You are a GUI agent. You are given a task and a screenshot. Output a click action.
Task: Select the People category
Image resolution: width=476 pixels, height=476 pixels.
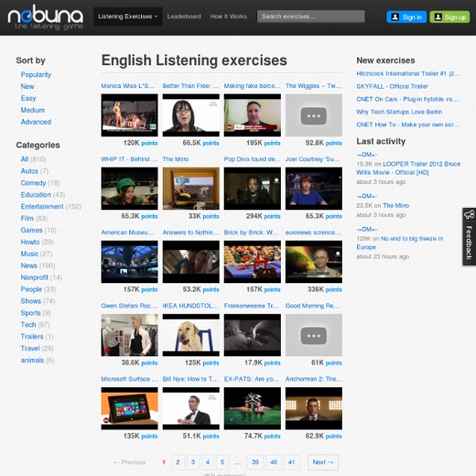[31, 290]
